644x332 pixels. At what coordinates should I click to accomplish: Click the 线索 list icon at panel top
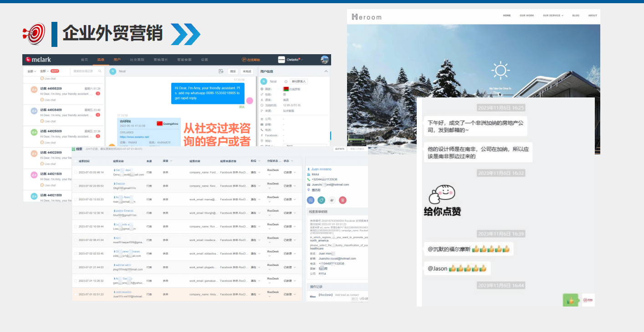click(74, 148)
